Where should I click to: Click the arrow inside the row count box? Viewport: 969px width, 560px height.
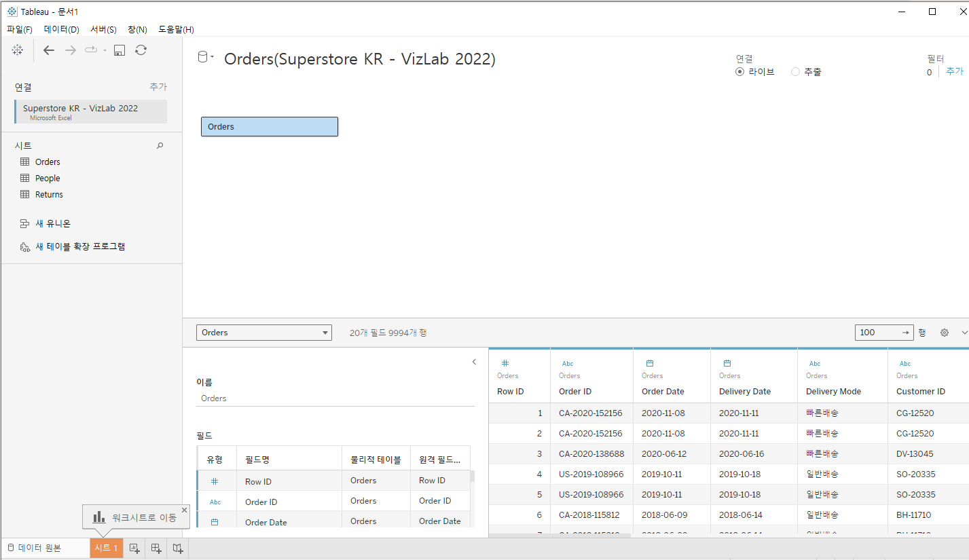click(x=906, y=333)
